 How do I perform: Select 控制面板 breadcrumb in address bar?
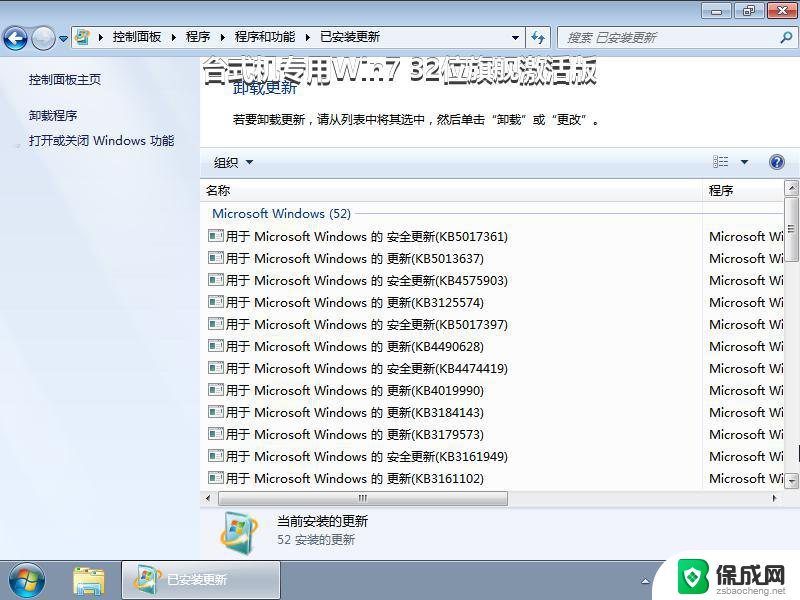pos(137,37)
